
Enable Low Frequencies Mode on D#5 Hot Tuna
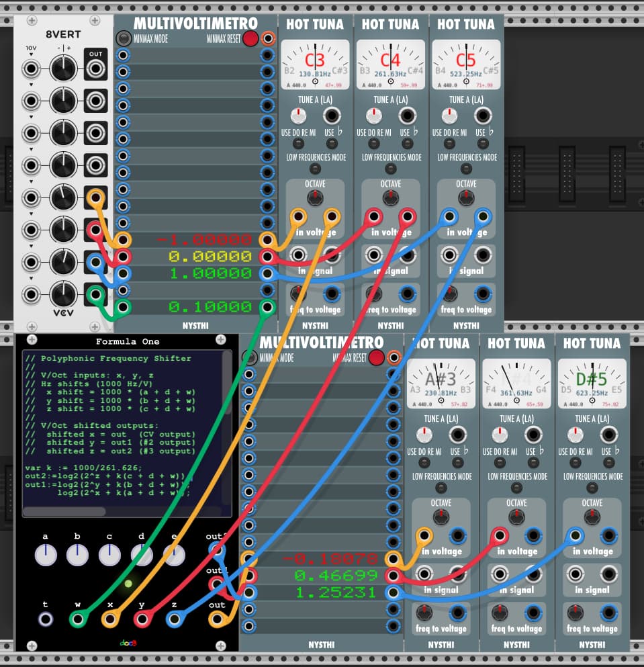[592, 488]
